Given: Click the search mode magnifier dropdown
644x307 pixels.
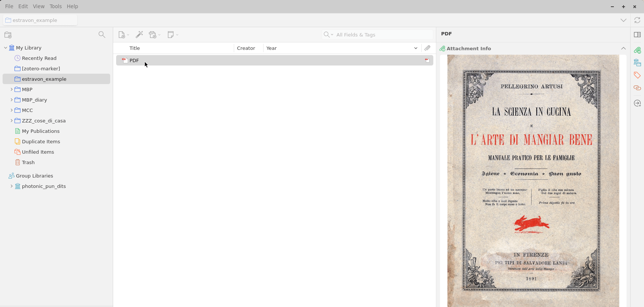Looking at the screenshot, I should [x=328, y=35].
